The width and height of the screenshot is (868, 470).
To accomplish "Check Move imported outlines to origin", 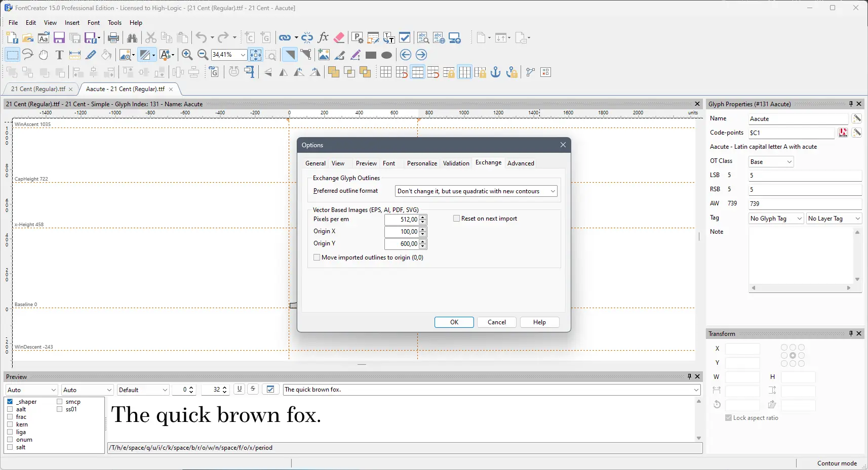I will coord(317,258).
